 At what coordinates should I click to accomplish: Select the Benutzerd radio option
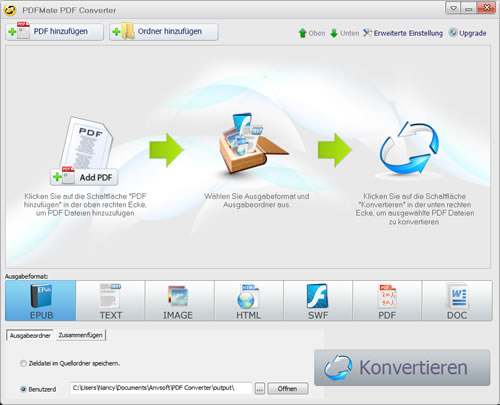pos(38,389)
